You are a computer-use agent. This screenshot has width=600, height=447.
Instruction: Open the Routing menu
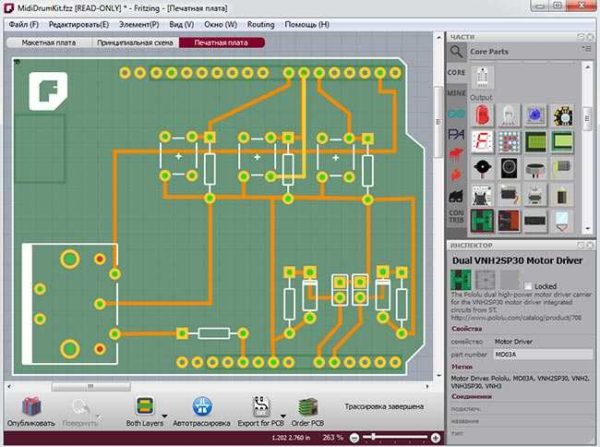pyautogui.click(x=261, y=23)
